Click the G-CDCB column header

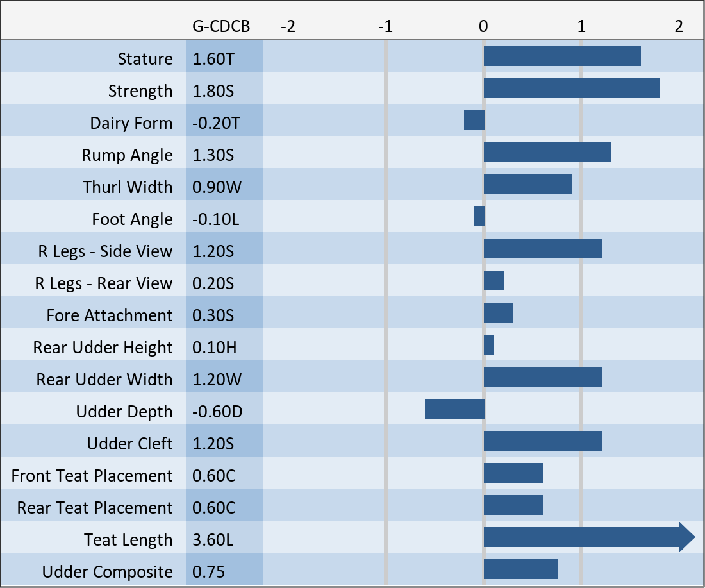click(x=221, y=27)
